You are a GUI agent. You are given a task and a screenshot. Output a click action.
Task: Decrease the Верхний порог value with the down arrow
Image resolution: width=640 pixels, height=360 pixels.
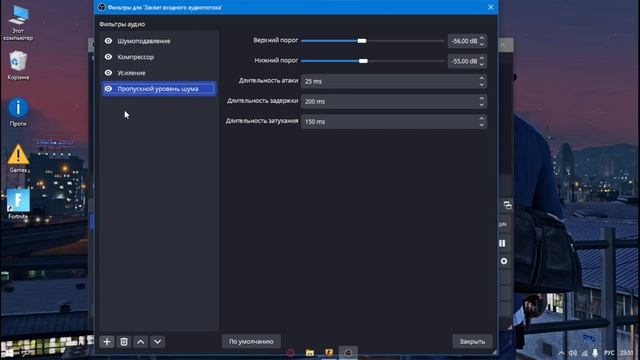coord(482,44)
